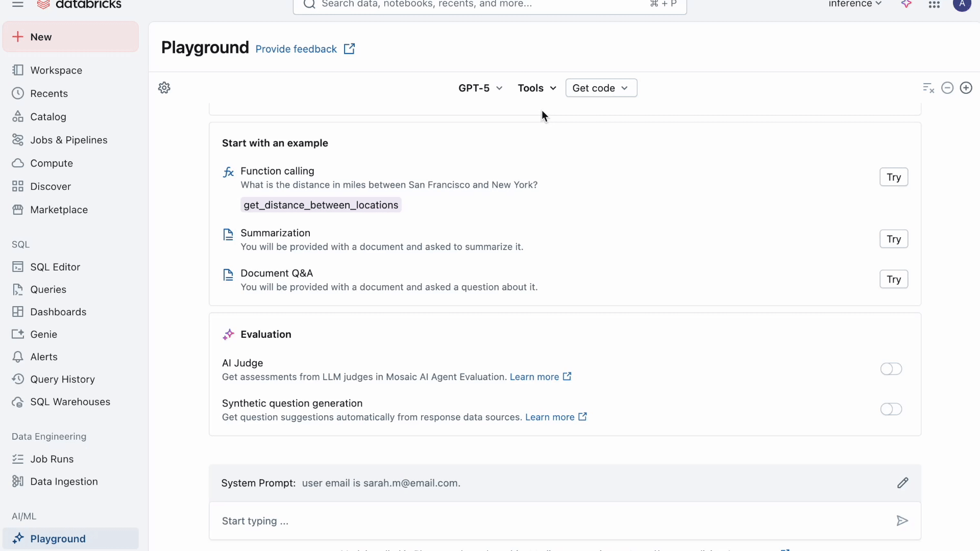Screen dimensions: 980x551
Task: Remove endpoint with the minus circle icon
Action: (947, 88)
